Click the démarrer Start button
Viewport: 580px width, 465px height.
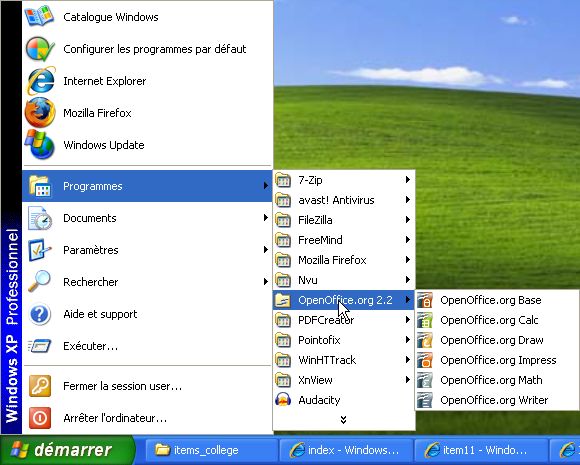point(67,450)
